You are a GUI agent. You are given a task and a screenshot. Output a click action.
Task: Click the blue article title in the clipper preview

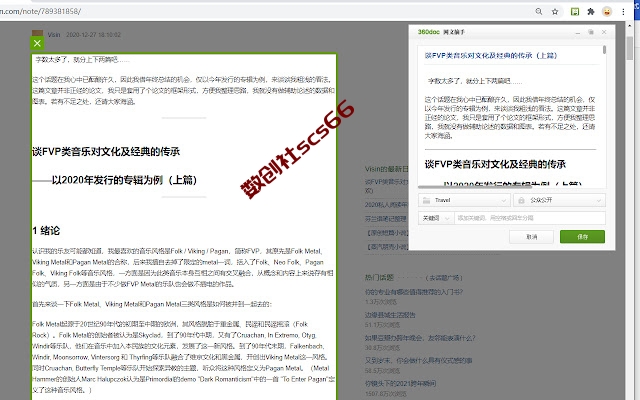491,55
